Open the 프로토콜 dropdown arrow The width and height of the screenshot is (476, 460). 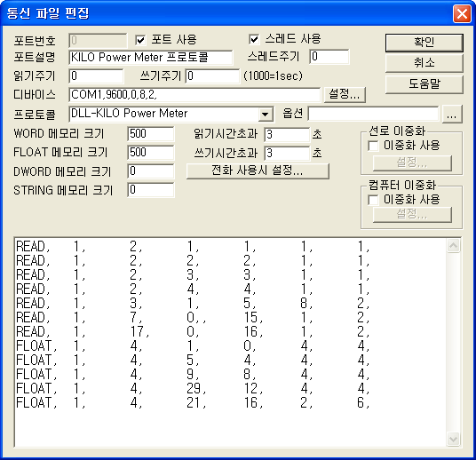[x=265, y=115]
